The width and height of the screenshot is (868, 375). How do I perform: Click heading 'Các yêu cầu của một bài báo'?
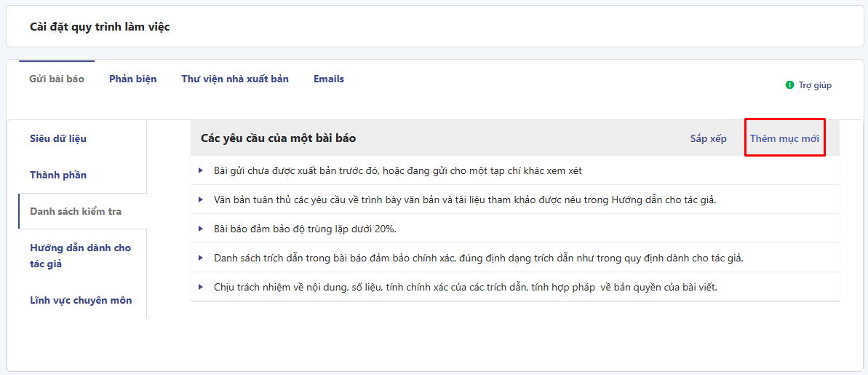279,138
